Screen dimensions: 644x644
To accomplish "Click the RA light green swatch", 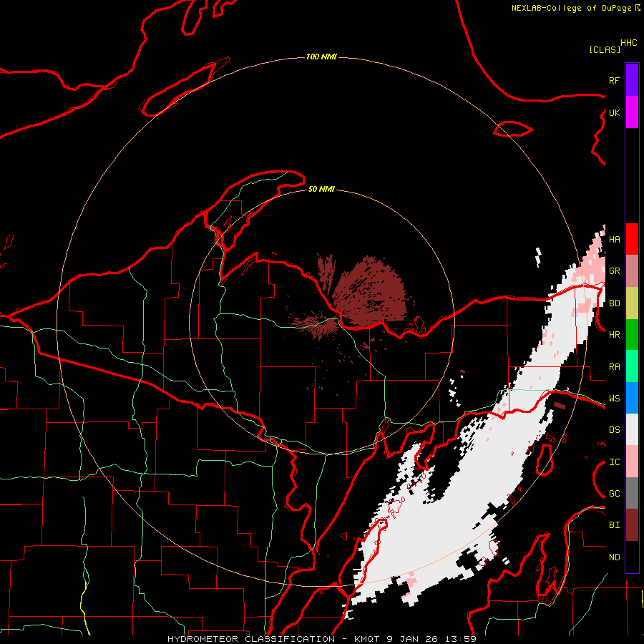I will (632, 366).
